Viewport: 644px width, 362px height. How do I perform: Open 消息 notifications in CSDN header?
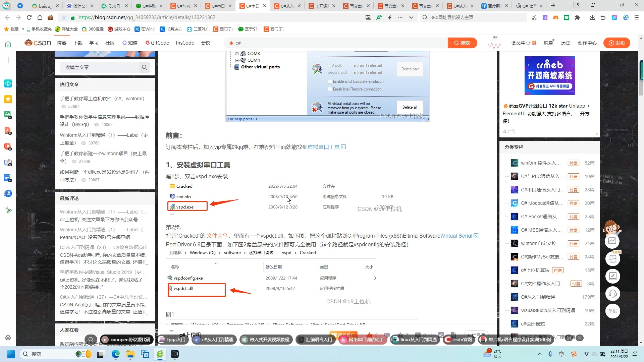click(x=548, y=43)
